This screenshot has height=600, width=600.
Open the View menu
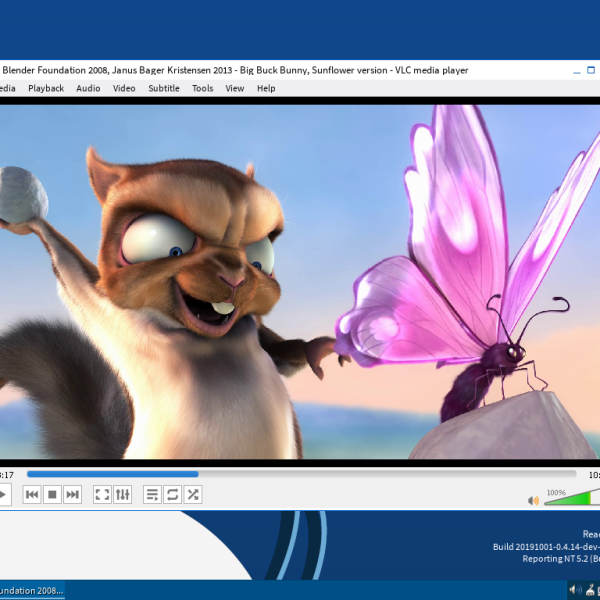coord(235,88)
